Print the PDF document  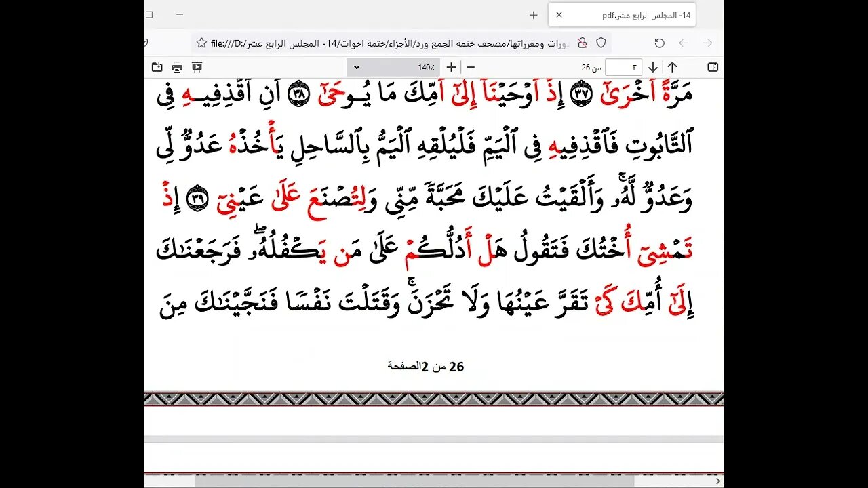[x=177, y=67]
